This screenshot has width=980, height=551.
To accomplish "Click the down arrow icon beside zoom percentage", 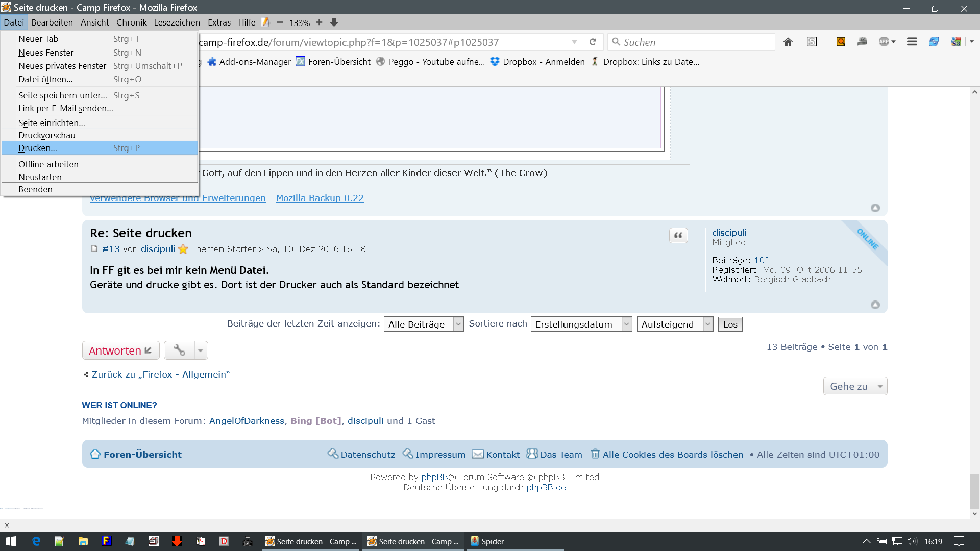I will [x=334, y=22].
